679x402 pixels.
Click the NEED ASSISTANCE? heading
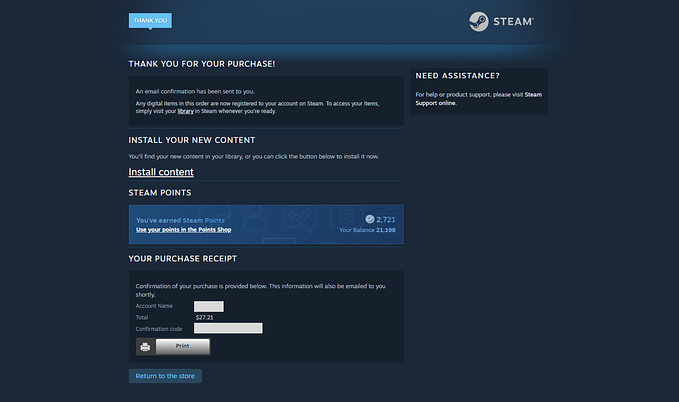(457, 76)
